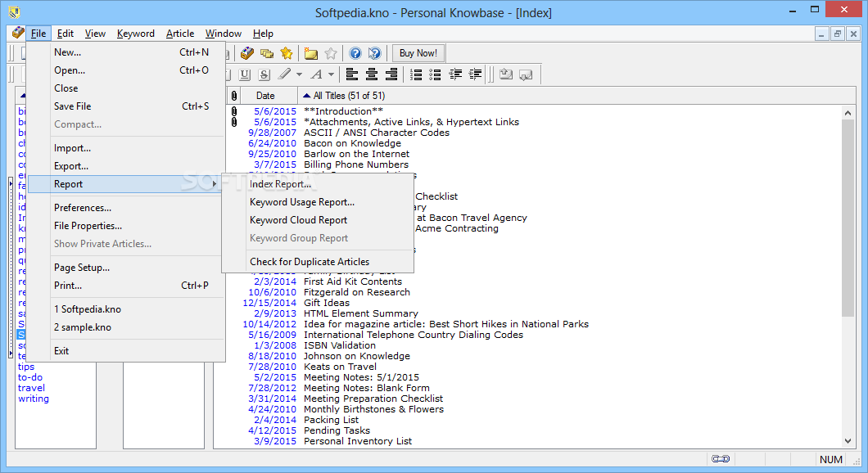This screenshot has width=868, height=473.
Task: Click the context help pointer question icon
Action: [x=375, y=53]
